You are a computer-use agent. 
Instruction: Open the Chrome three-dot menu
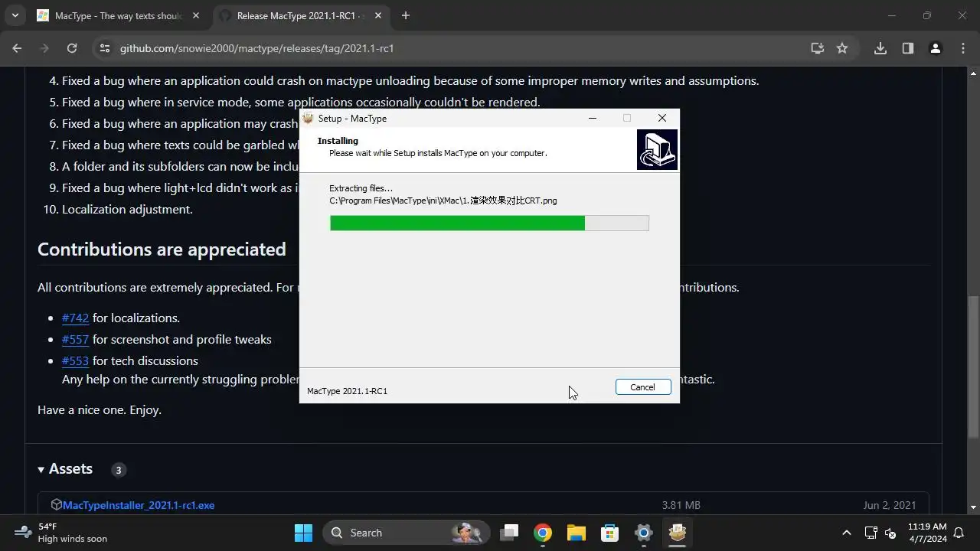962,48
